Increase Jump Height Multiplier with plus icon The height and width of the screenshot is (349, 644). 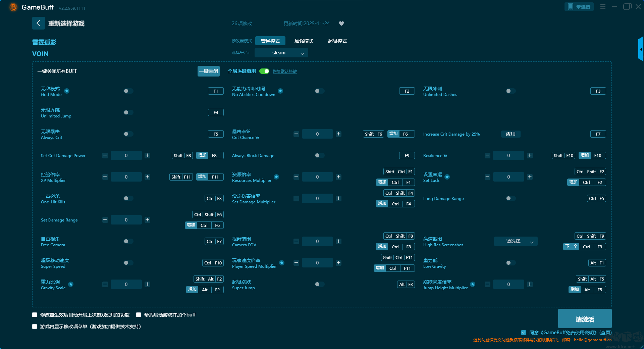[530, 284]
